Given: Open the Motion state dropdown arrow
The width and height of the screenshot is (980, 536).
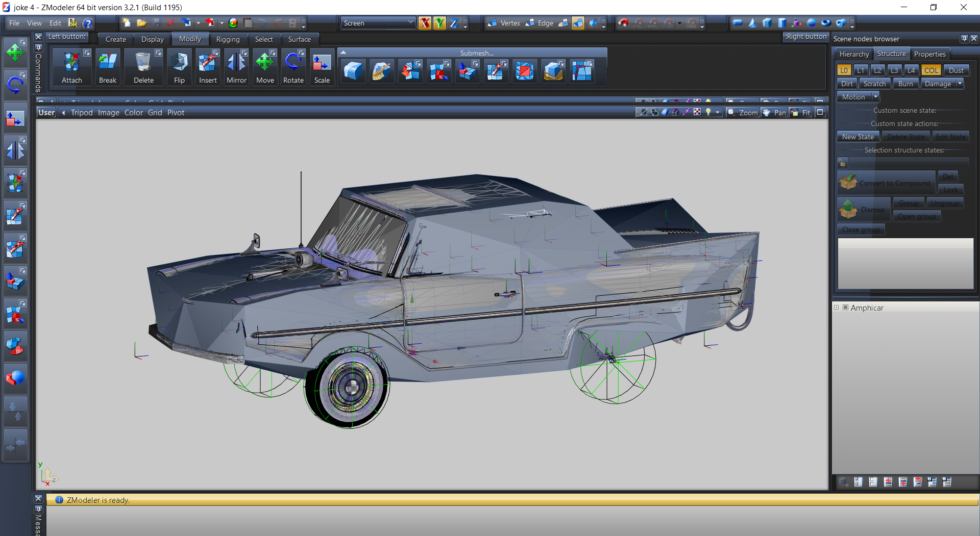Looking at the screenshot, I should tap(875, 97).
